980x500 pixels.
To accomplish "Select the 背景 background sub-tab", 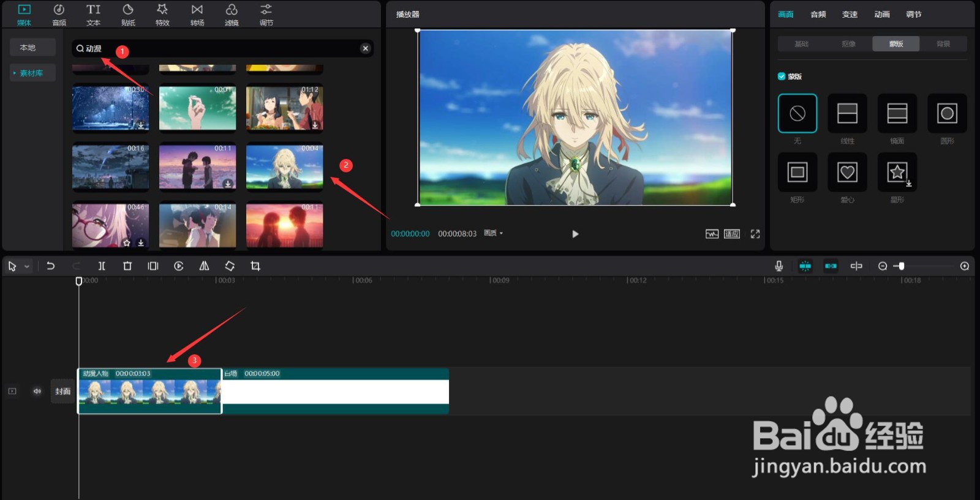I will [x=943, y=43].
